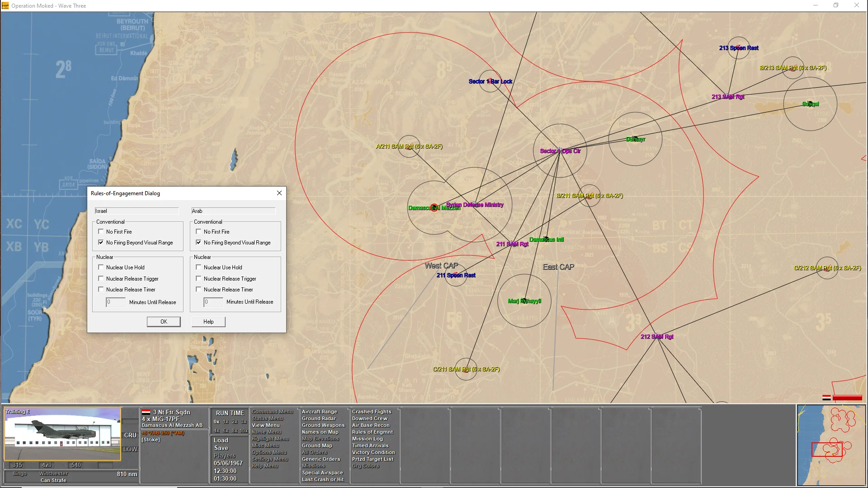Open the Mission Log
The width and height of the screenshot is (868, 488).
click(367, 439)
